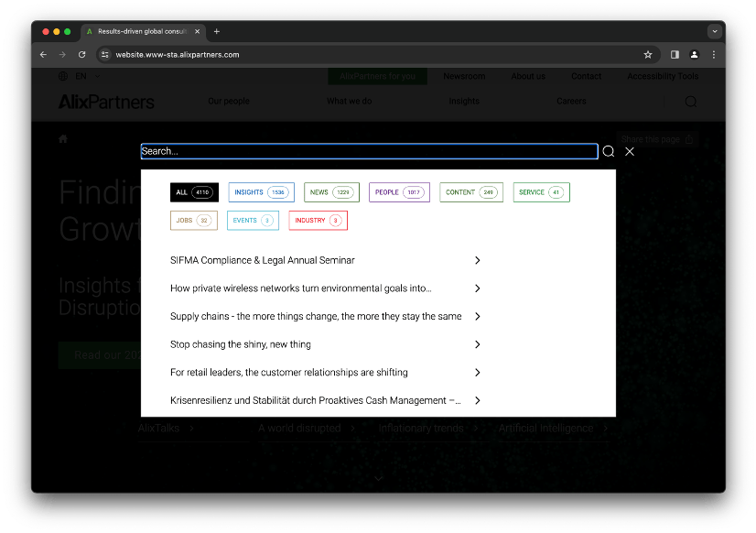Screen dimensions: 756x533
Task: Filter results by PEOPLE
Action: (x=399, y=192)
